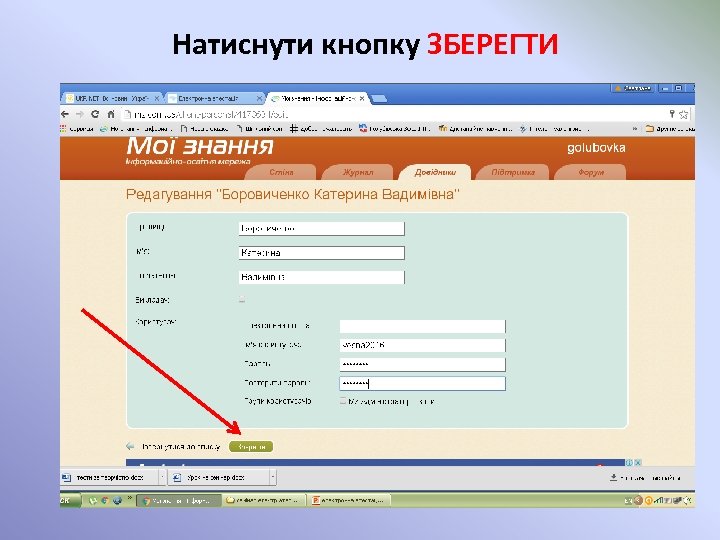Close the ad banner with X

coord(637,462)
